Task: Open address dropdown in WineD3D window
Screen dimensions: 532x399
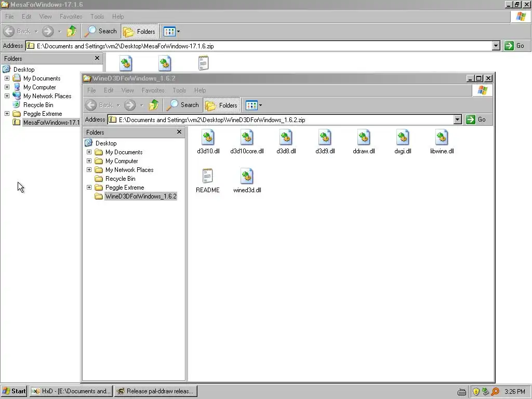Action: [x=458, y=119]
